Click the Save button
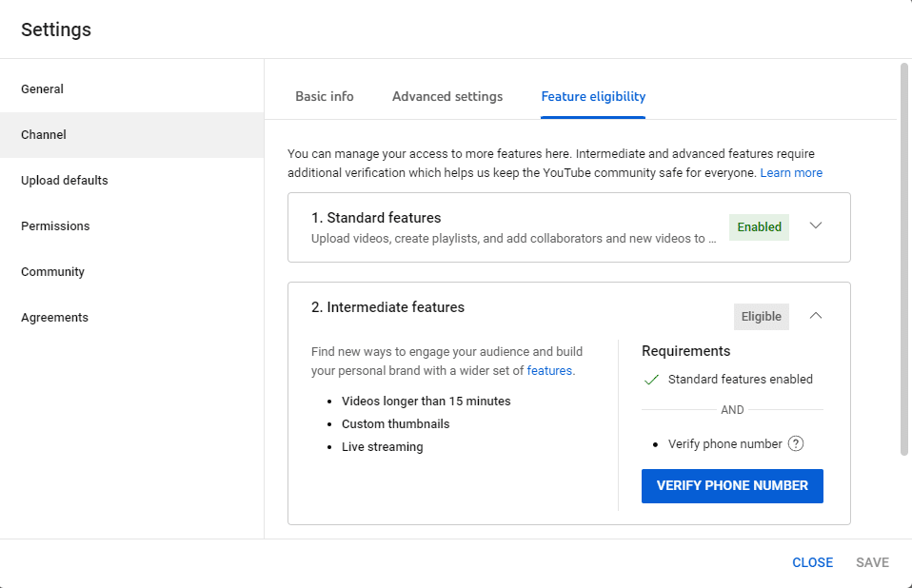 (x=872, y=562)
